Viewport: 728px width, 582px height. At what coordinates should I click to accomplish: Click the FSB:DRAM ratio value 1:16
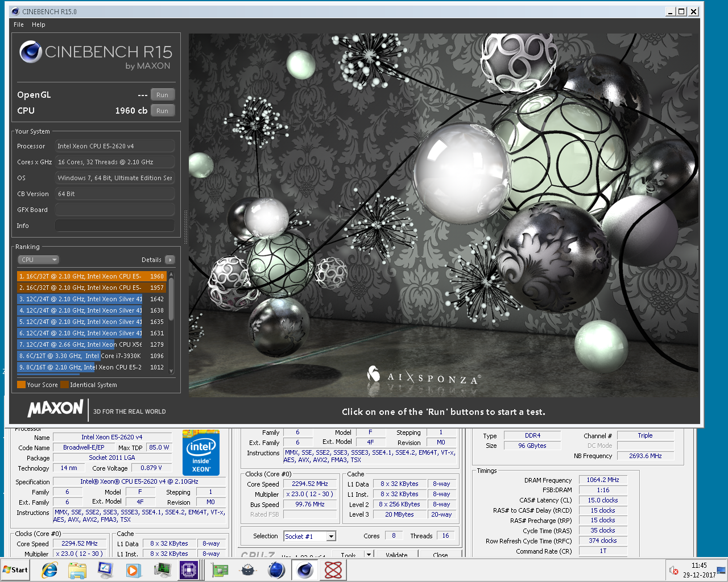pyautogui.click(x=603, y=490)
